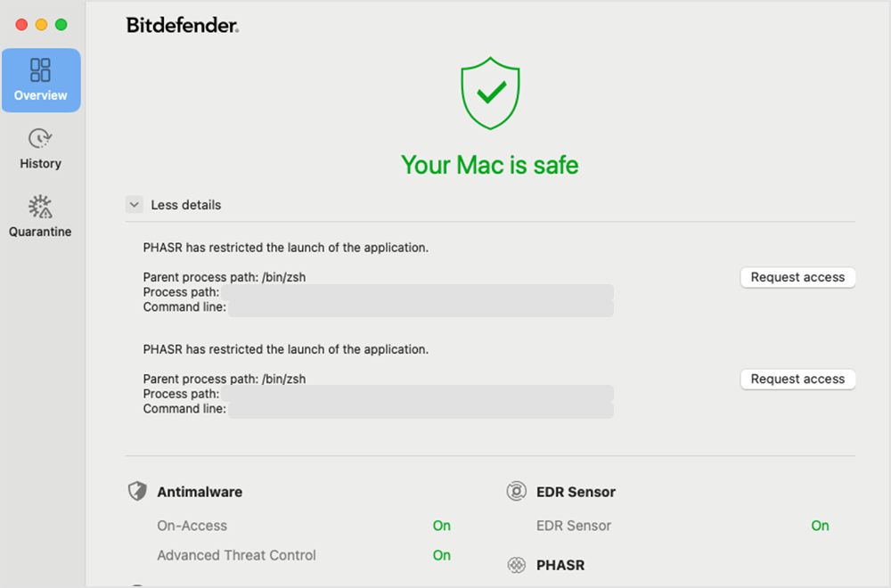Click the PHASR module icon
This screenshot has width=891, height=588.
(x=516, y=565)
